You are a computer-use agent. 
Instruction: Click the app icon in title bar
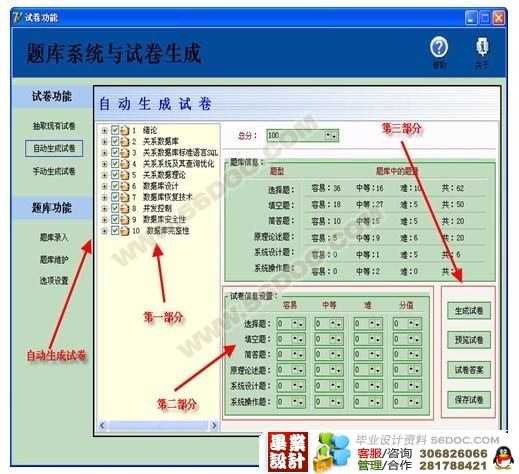tap(18, 17)
